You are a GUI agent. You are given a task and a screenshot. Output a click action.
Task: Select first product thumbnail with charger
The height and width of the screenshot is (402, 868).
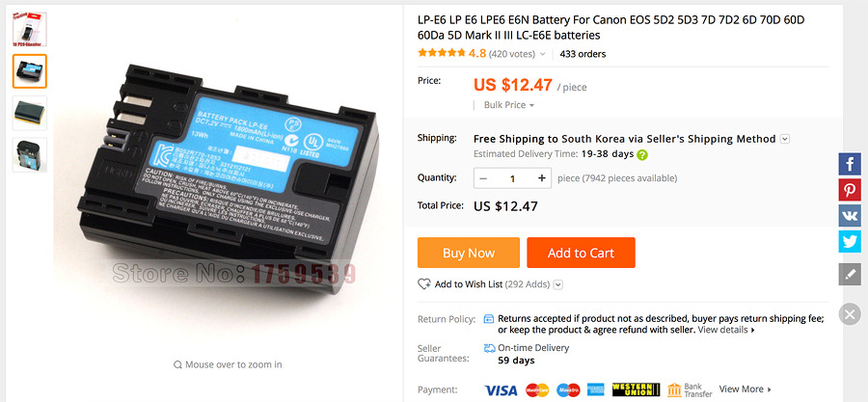[x=29, y=29]
